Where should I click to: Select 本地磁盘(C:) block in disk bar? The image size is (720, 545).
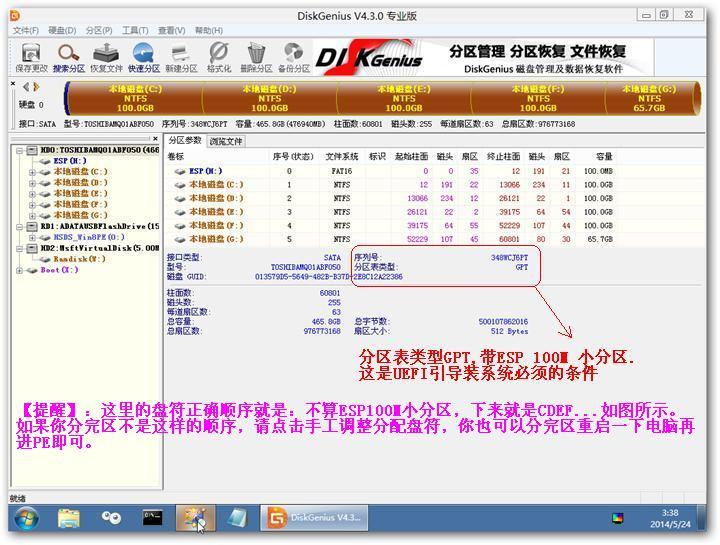pos(135,98)
